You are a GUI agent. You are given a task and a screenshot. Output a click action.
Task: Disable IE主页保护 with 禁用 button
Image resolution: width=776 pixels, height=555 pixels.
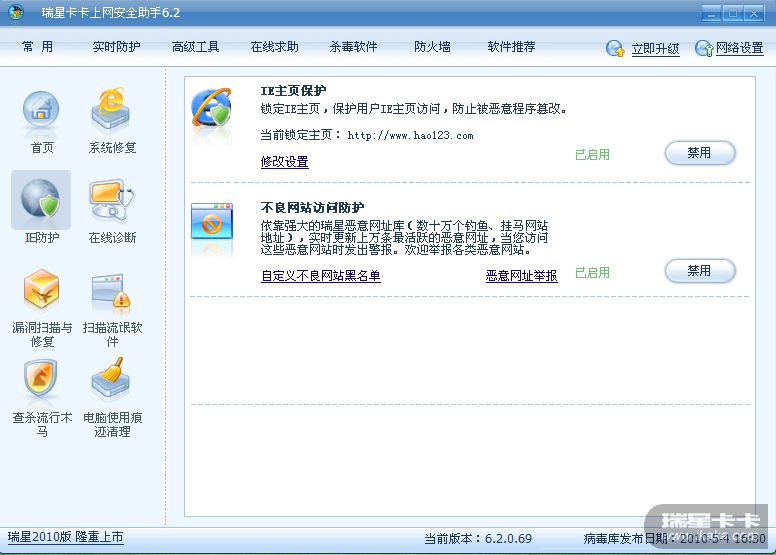click(700, 153)
